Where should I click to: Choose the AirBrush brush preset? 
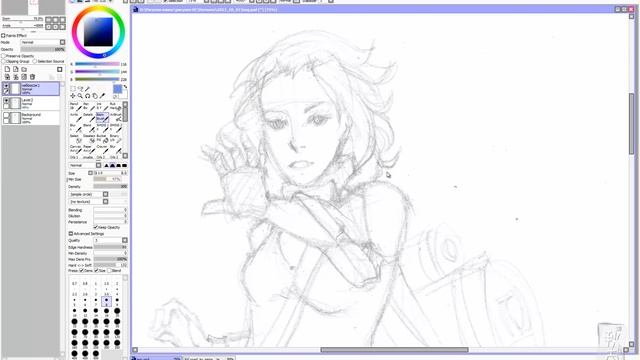pyautogui.click(x=116, y=118)
